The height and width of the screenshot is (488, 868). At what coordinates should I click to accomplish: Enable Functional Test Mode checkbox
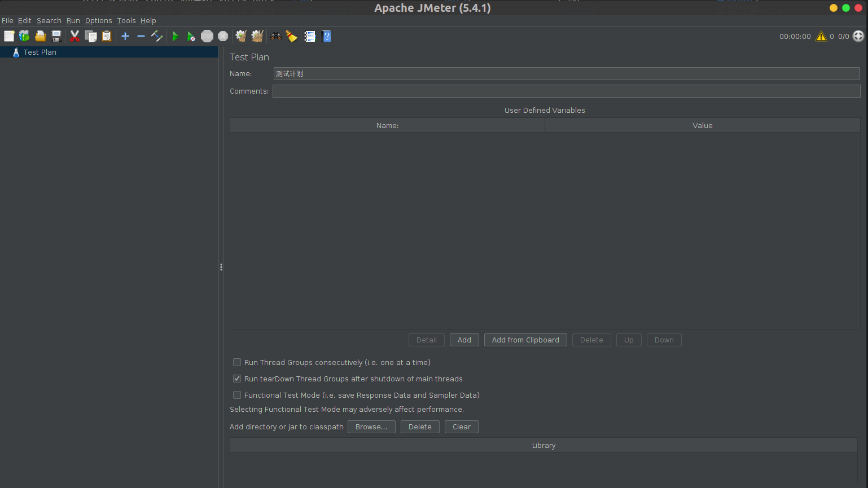coord(237,395)
